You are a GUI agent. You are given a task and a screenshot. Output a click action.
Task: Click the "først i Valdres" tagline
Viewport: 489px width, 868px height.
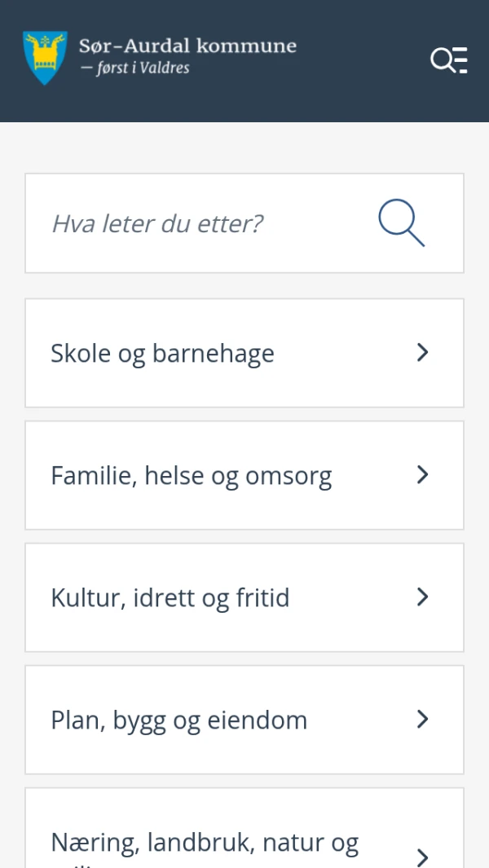coord(139,68)
